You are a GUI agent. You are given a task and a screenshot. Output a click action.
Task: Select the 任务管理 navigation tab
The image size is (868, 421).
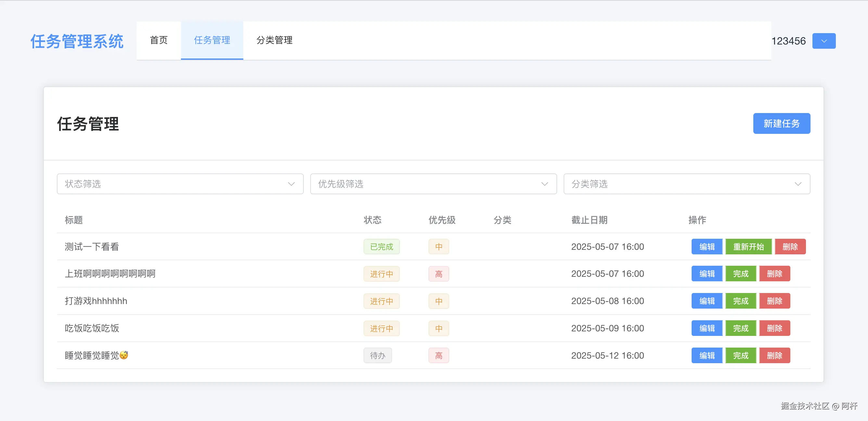[x=211, y=41]
